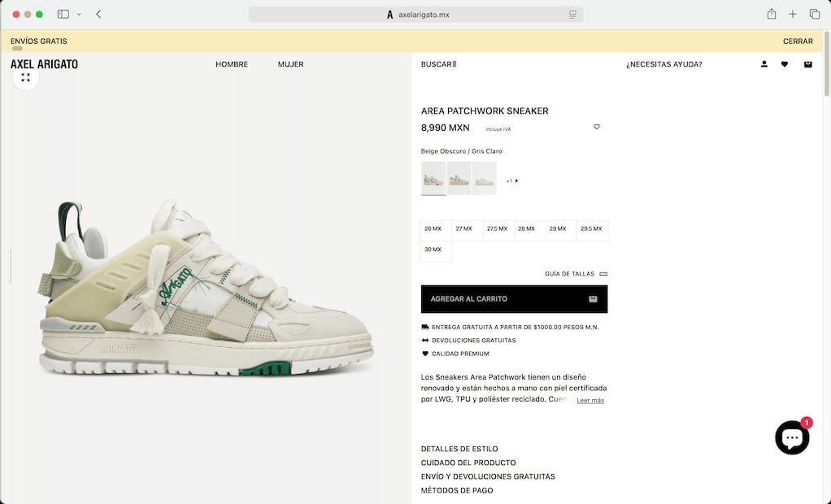Add sneaker to favorites via heart icon

(x=596, y=127)
